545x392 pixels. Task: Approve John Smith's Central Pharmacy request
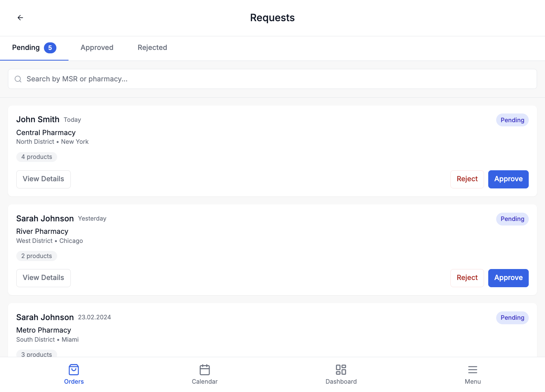tap(508, 179)
